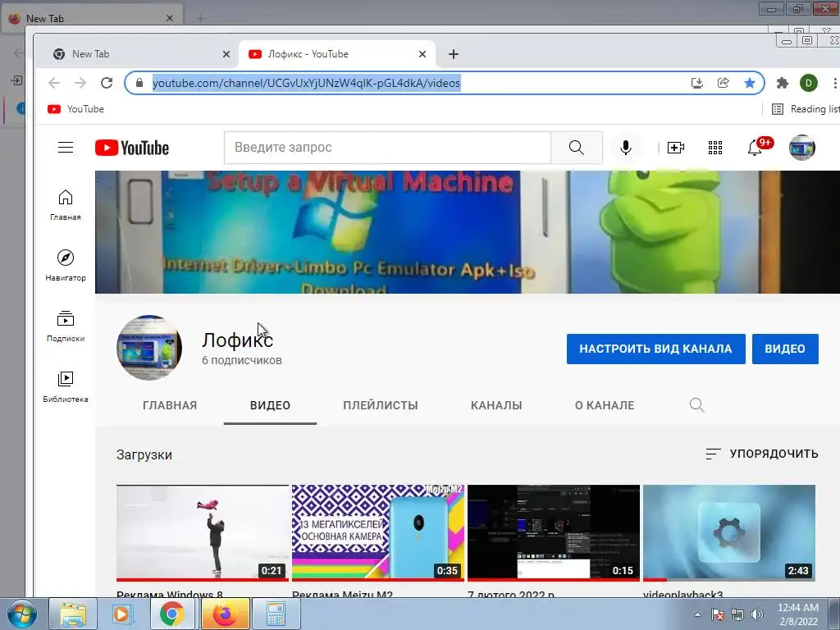Click the channel banner image

(467, 232)
